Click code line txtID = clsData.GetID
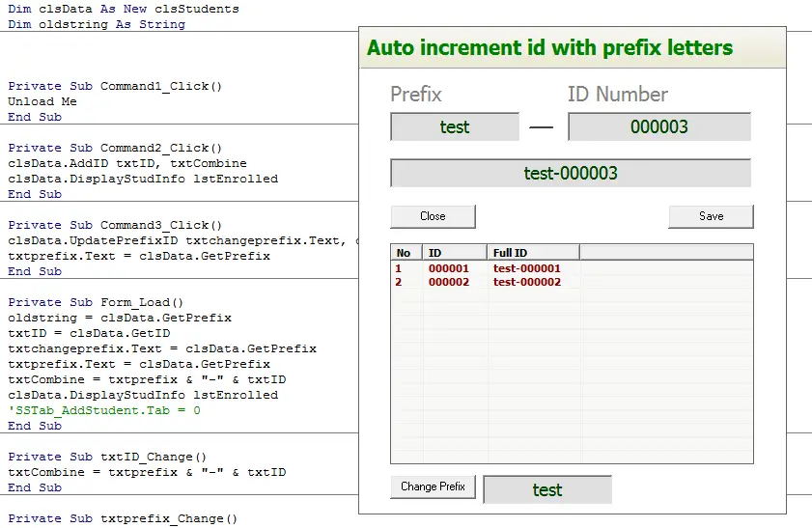This screenshot has width=812, height=528. 89,333
